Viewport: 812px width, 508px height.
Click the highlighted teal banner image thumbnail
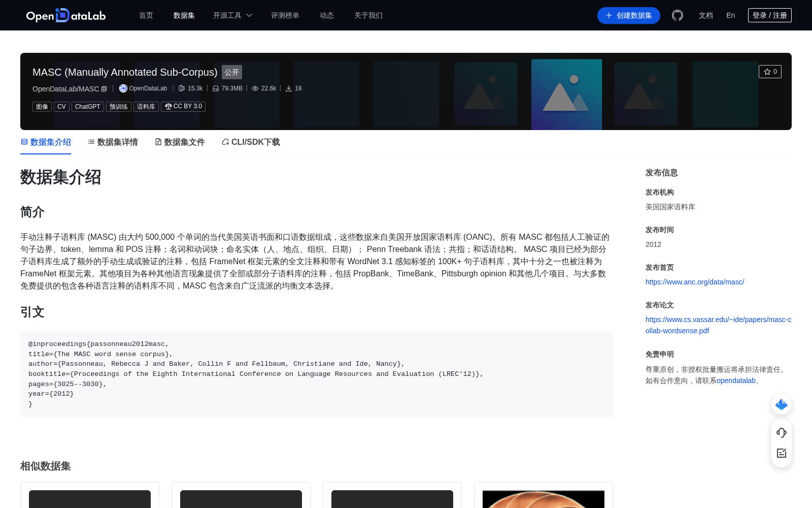click(x=566, y=94)
